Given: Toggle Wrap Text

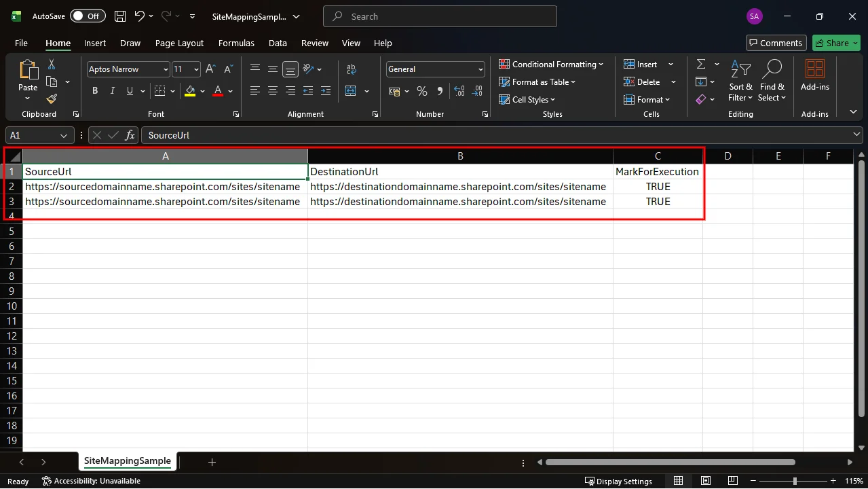Looking at the screenshot, I should tap(352, 69).
